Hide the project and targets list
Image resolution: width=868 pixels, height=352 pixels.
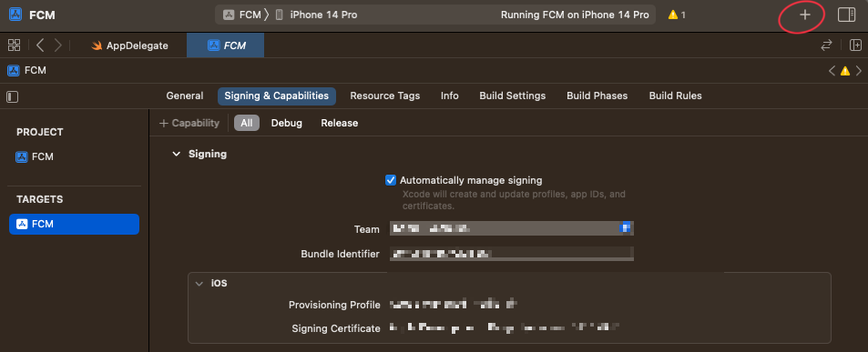pyautogui.click(x=12, y=96)
